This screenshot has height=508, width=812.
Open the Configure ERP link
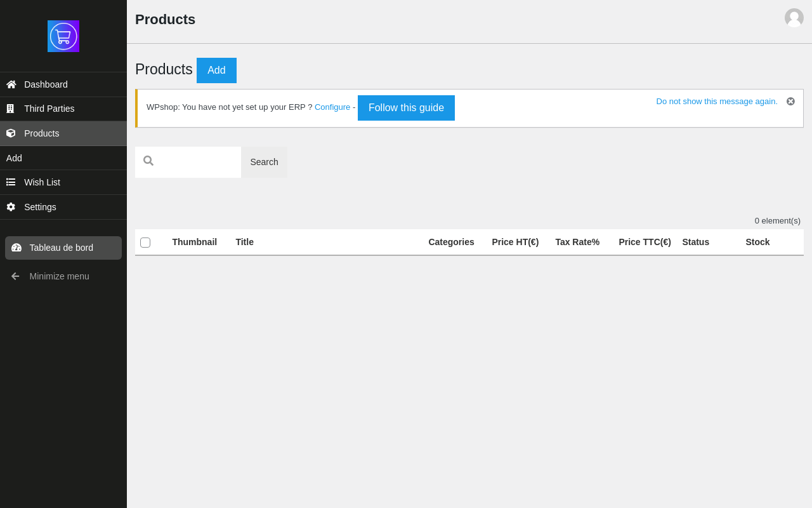(332, 107)
